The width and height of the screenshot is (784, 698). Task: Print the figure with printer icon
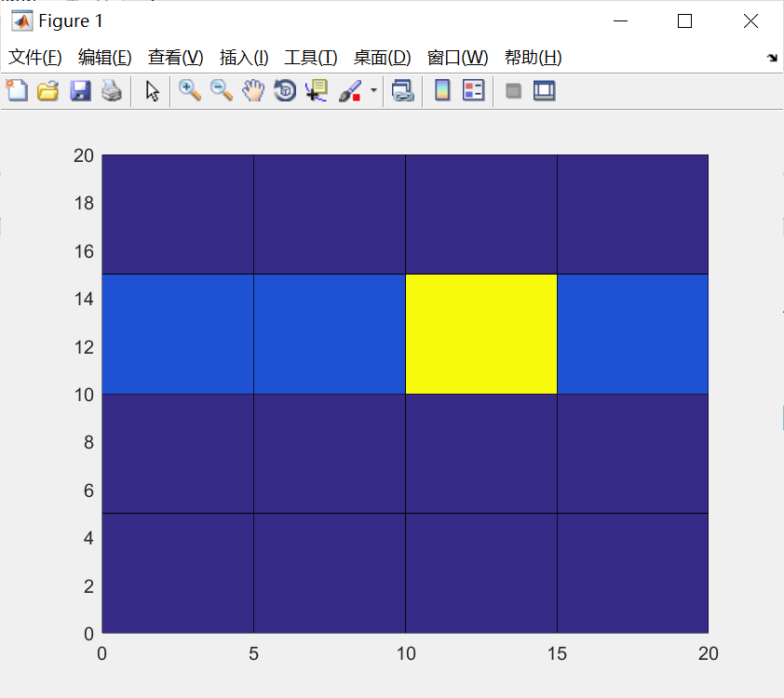pos(112,91)
